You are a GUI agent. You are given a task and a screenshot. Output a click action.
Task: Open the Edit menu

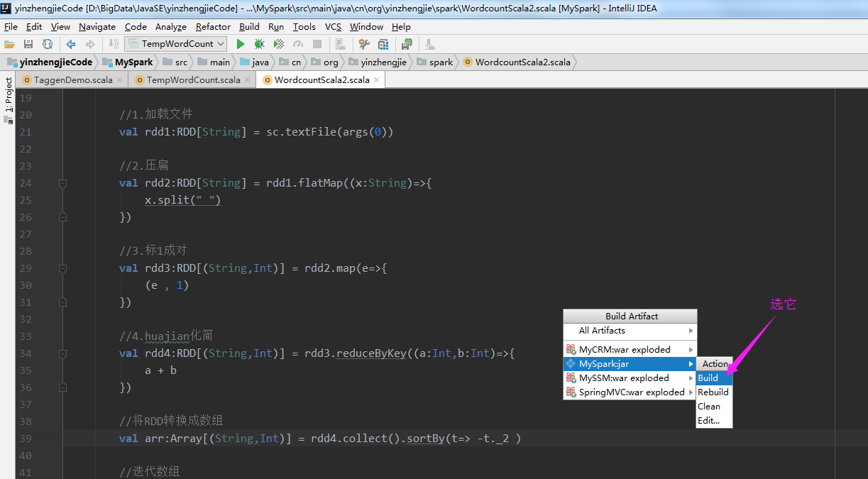coord(34,26)
